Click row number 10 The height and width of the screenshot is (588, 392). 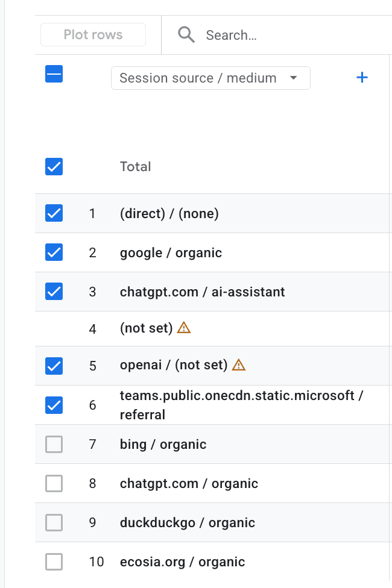point(96,561)
